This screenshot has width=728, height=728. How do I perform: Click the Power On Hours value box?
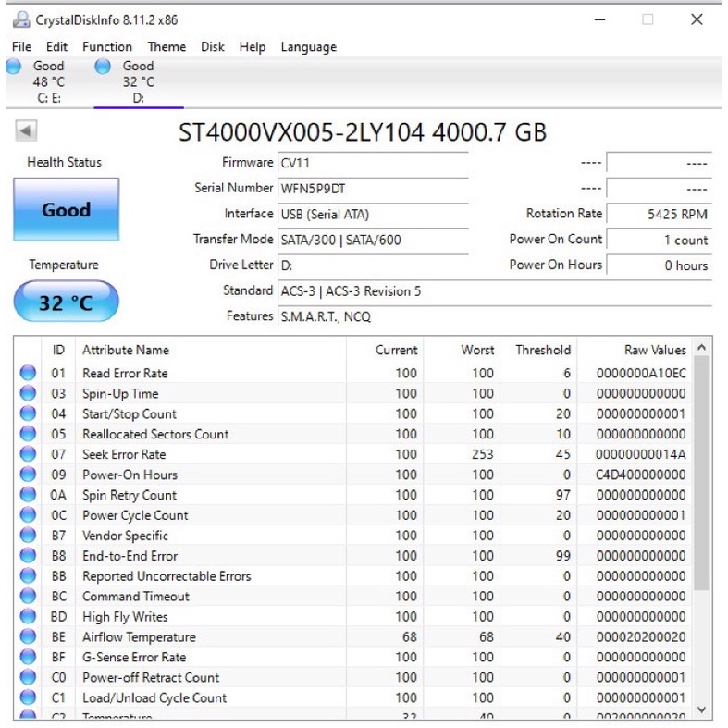coord(659,265)
